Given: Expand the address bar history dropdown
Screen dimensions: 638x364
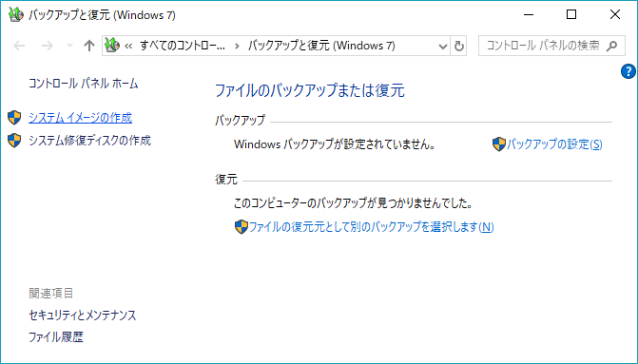Looking at the screenshot, I should click(x=443, y=46).
